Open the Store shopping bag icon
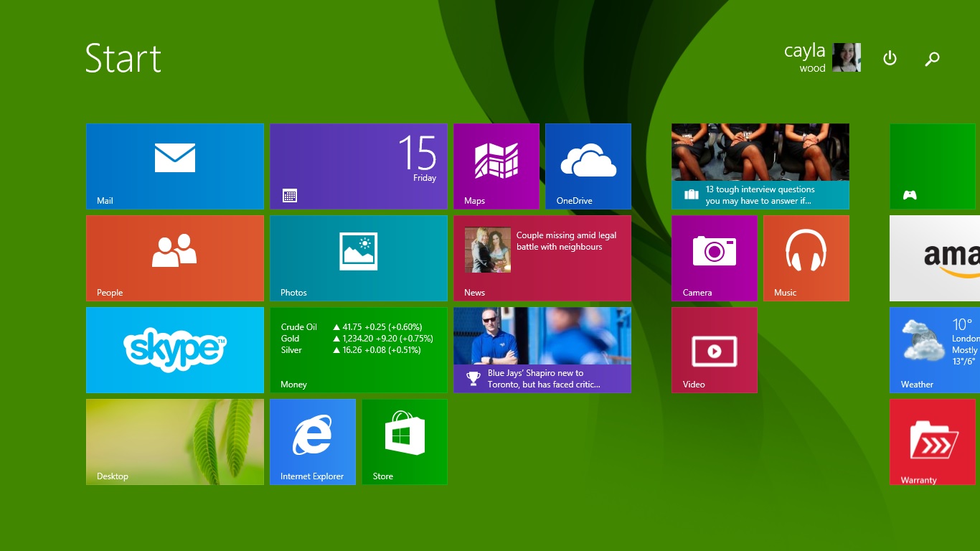Viewport: 980px width, 551px height. (405, 433)
